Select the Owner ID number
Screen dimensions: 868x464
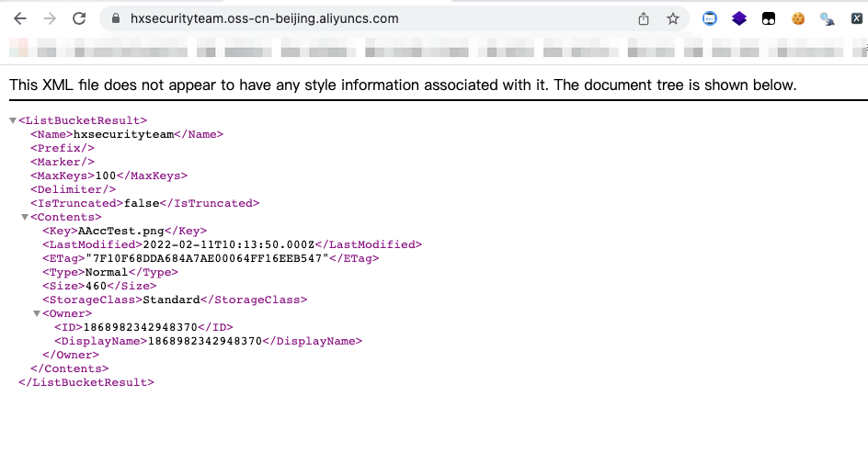140,327
